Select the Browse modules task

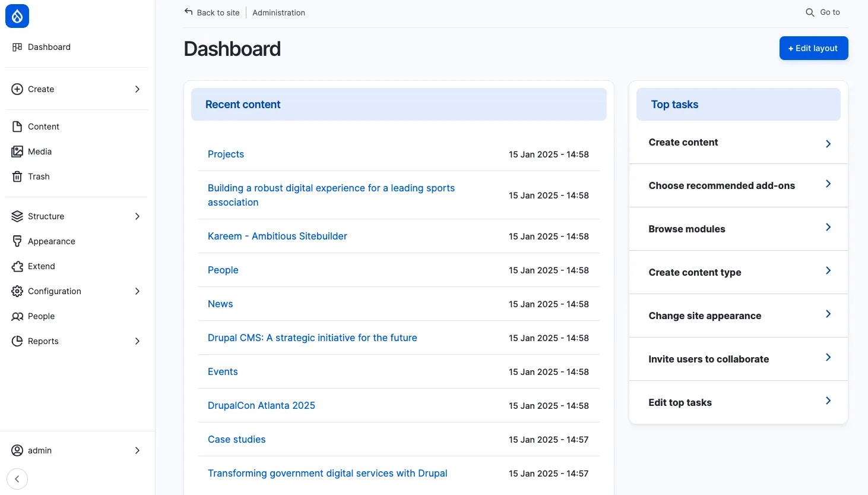(x=687, y=229)
